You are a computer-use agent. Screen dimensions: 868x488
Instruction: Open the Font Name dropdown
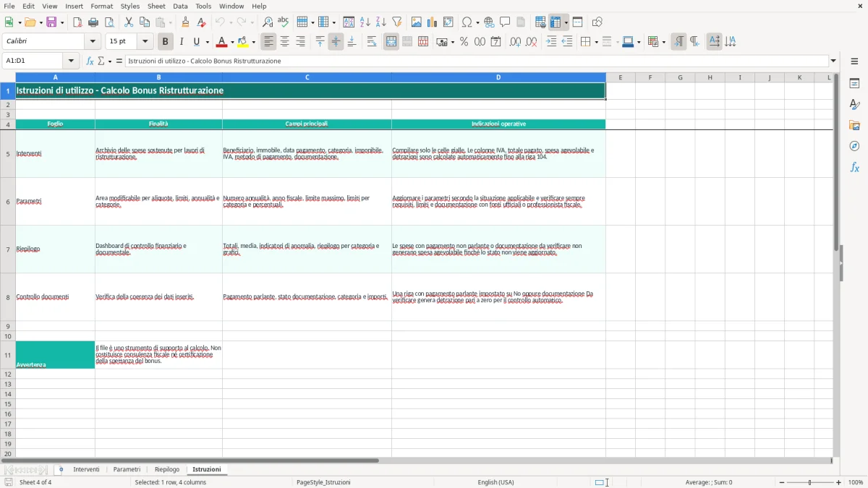pyautogui.click(x=92, y=42)
